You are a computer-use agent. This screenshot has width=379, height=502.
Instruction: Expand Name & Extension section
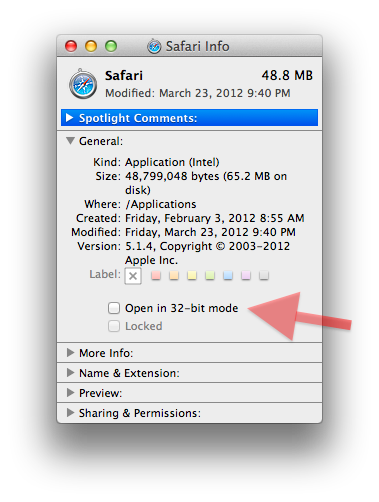tap(70, 373)
